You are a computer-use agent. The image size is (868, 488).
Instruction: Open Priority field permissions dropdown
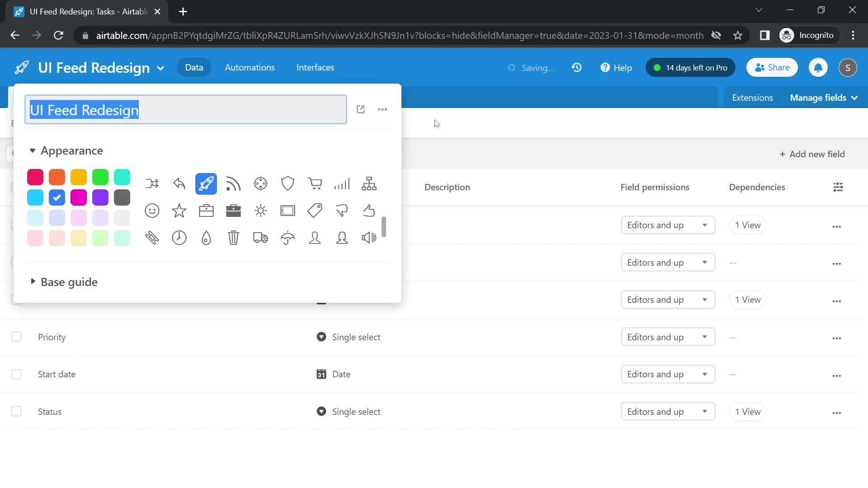click(668, 337)
